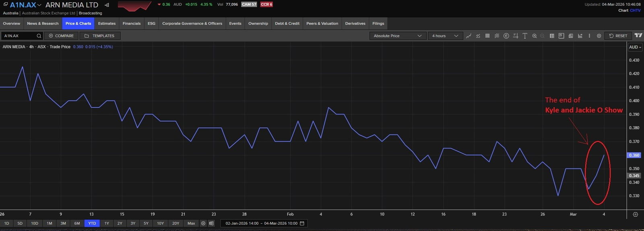Click the CAM 57 badge
Screen dimensions: 644x231
tap(249, 4)
